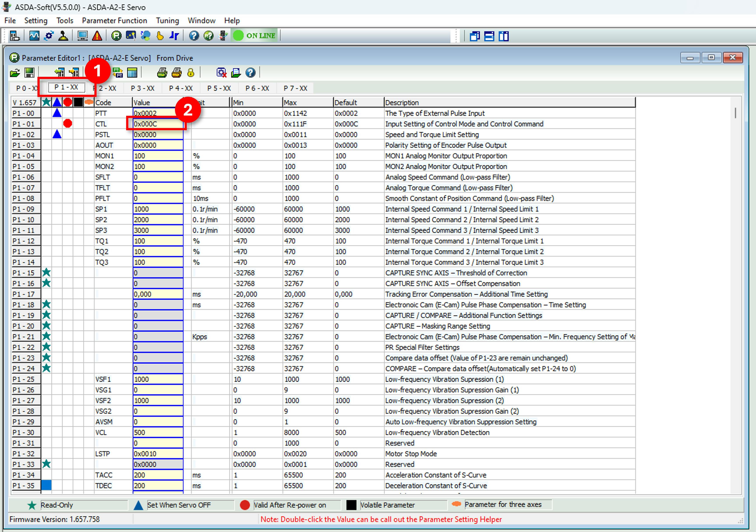The image size is (756, 532).
Task: Open the File menu
Action: [10, 20]
